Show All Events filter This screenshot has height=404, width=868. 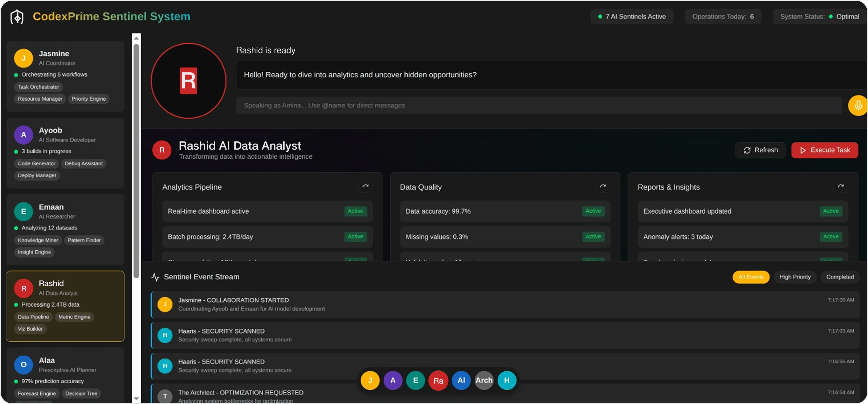[751, 277]
